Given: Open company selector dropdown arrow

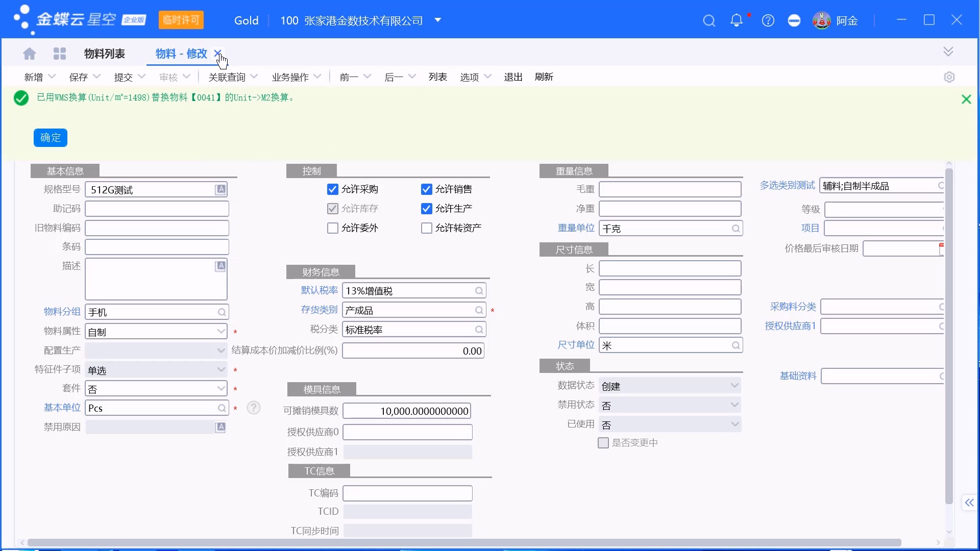Looking at the screenshot, I should (437, 20).
